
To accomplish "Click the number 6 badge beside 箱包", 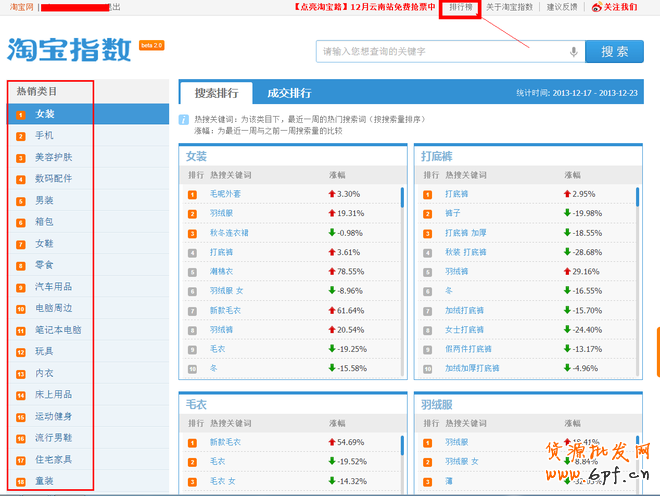I will (20, 222).
